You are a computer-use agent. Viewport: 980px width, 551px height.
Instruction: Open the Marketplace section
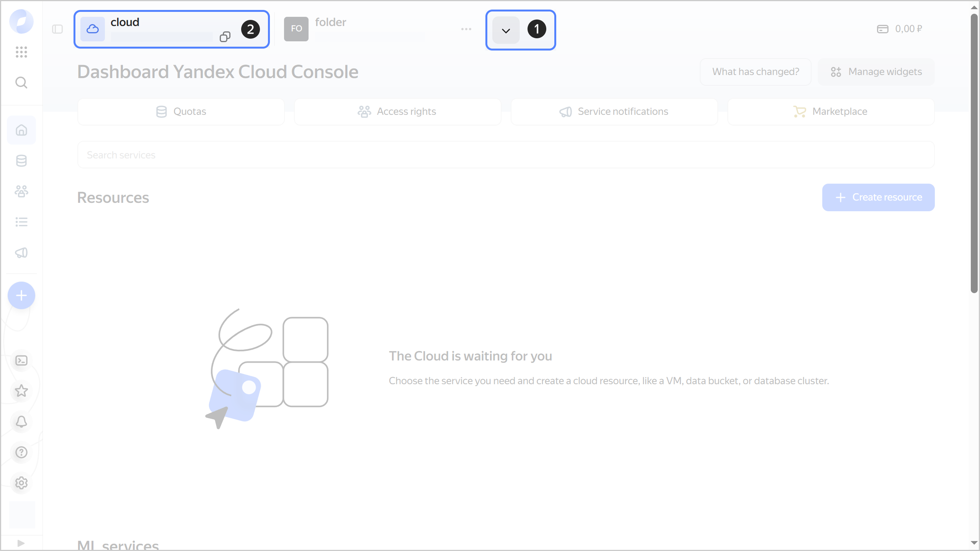click(830, 111)
